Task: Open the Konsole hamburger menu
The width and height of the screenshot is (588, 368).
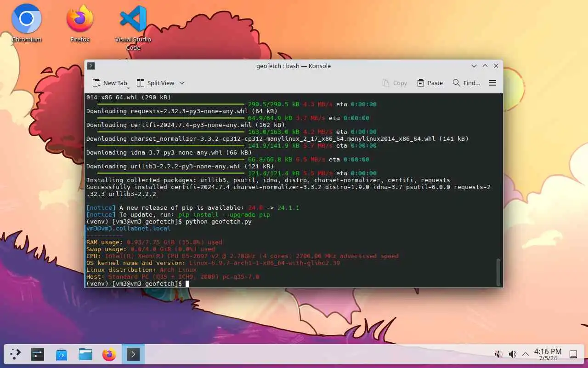Action: tap(492, 83)
